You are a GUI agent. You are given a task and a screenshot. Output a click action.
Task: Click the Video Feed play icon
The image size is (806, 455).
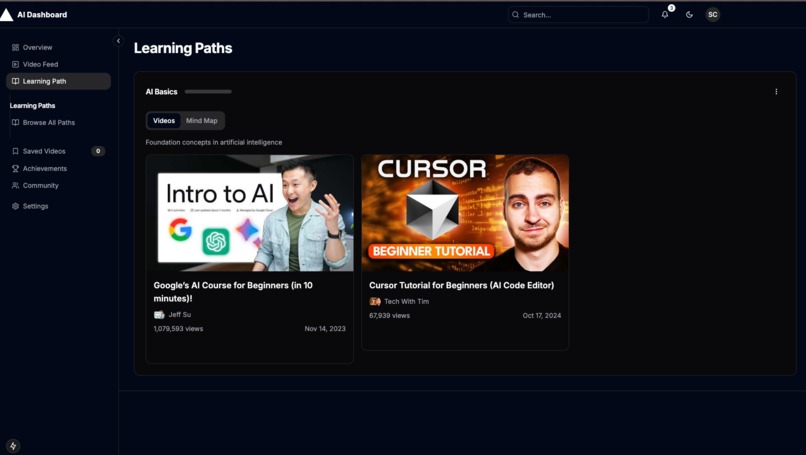coord(15,64)
